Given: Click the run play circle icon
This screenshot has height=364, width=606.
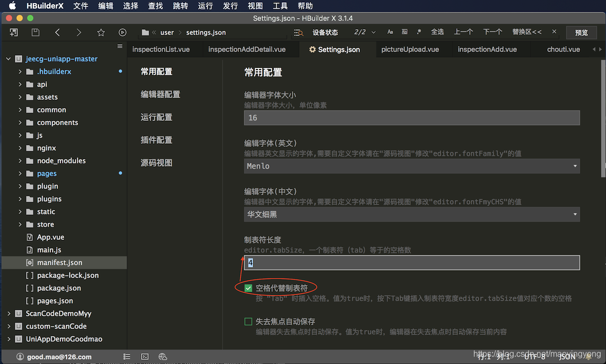Looking at the screenshot, I should point(123,32).
